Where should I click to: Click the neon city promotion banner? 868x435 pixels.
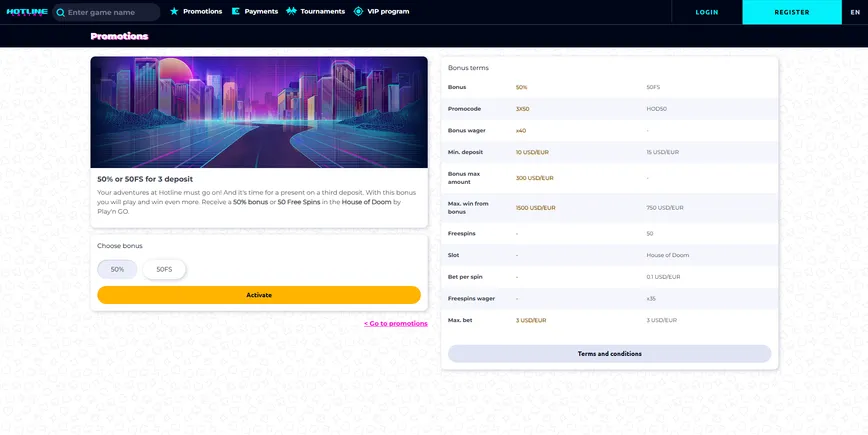[259, 112]
